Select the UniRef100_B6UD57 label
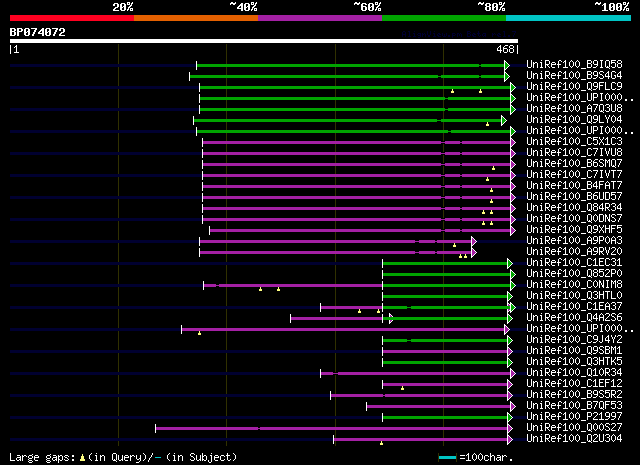The height and width of the screenshot is (465, 640). pos(574,197)
